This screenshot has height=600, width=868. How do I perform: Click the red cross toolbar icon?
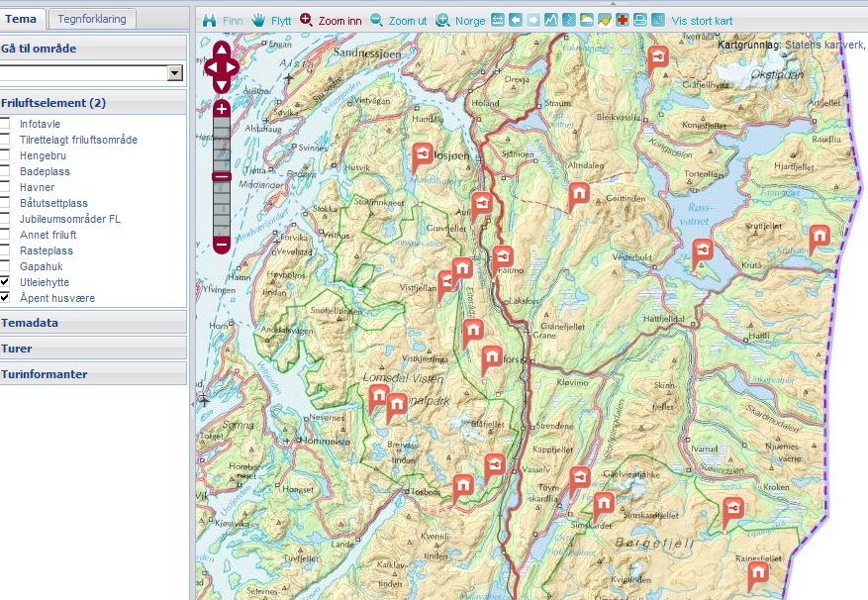click(622, 20)
